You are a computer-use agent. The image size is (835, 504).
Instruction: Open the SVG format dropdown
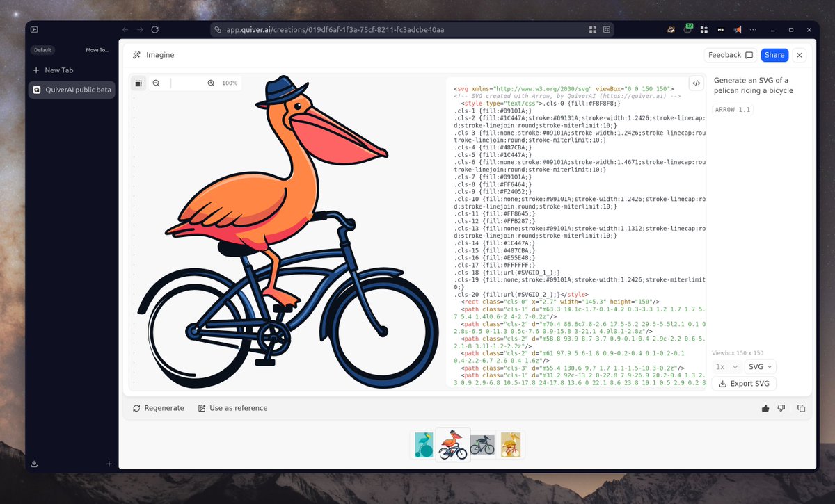click(x=761, y=366)
